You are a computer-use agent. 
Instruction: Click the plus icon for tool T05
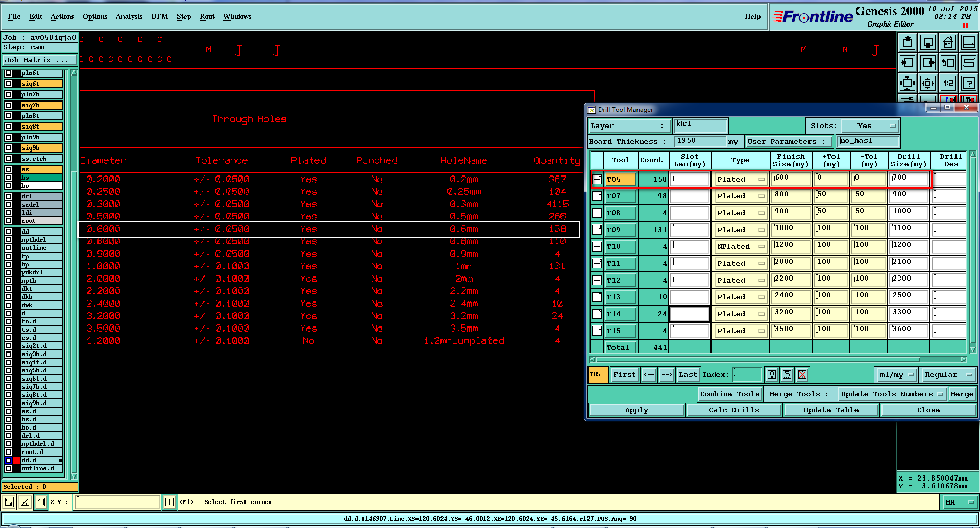click(597, 179)
